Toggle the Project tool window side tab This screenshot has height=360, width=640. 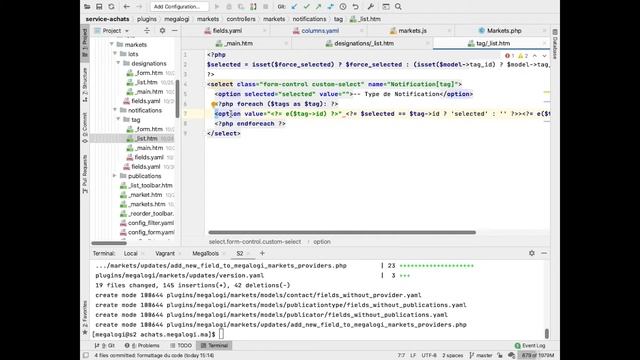click(x=85, y=42)
